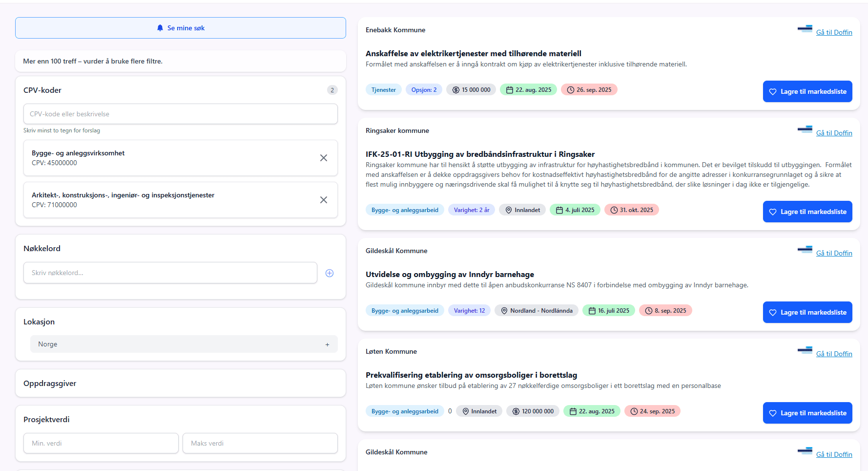Viewport: 868px width, 471px height.
Task: Save the Ringsaker broadband tender to markedsliste
Action: click(807, 212)
